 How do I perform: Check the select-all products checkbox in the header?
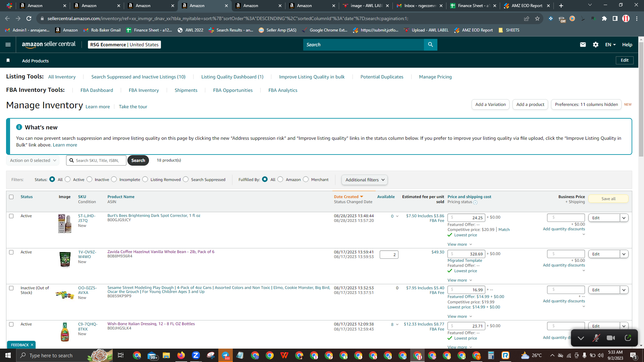pos(11,197)
